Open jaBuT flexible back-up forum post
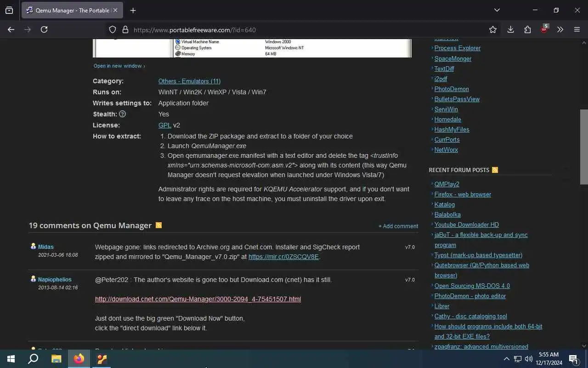The image size is (588, 368). (x=481, y=240)
